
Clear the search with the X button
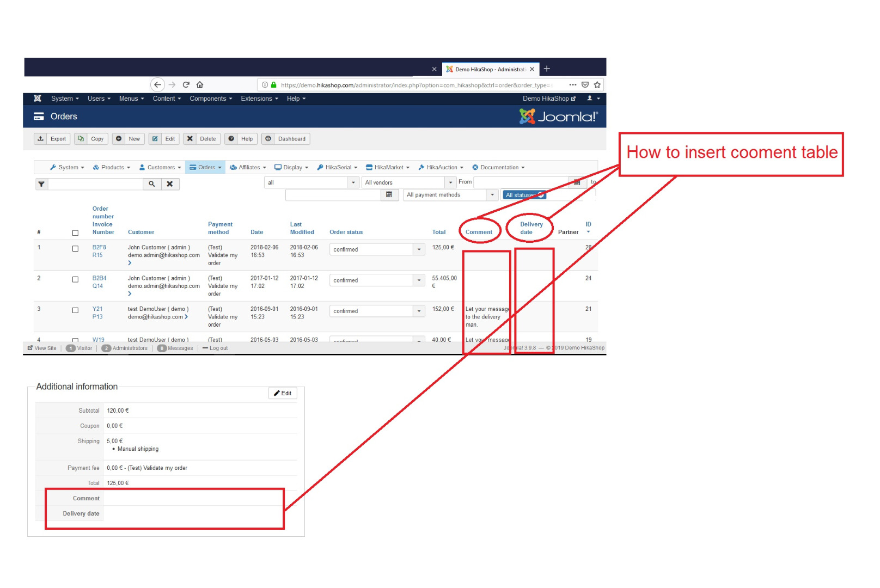[x=170, y=184]
